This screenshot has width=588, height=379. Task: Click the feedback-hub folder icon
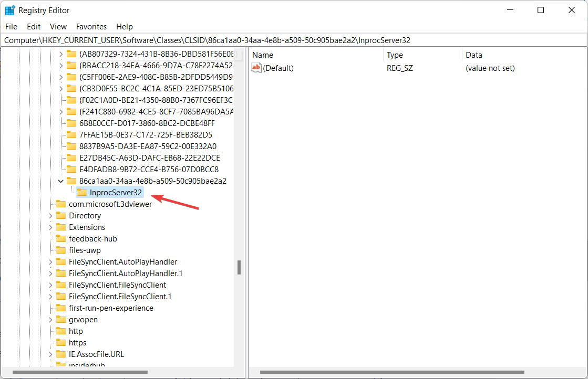(61, 238)
